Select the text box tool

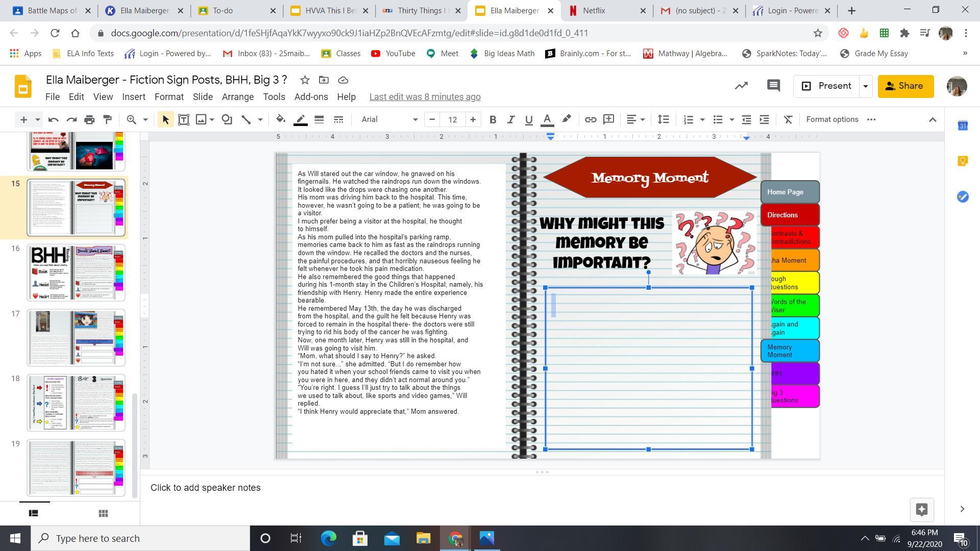183,119
